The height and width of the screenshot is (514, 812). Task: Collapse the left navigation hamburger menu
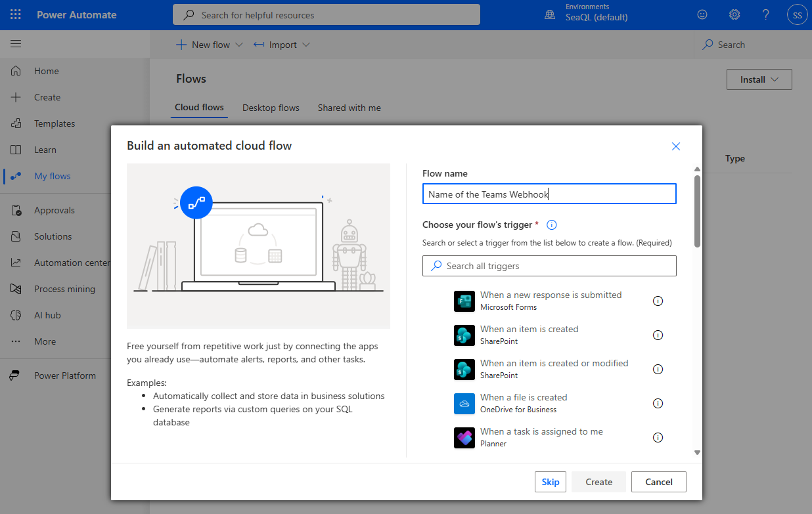pos(16,44)
